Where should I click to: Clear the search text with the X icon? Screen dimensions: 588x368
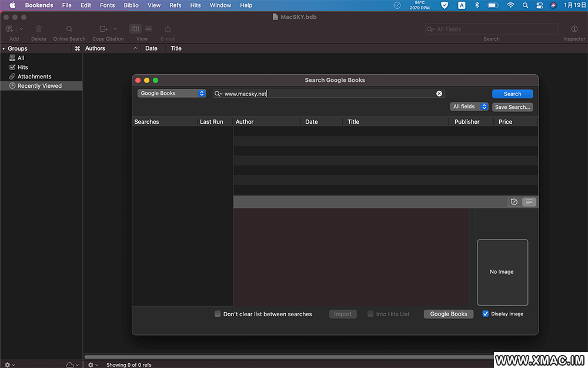coord(439,94)
